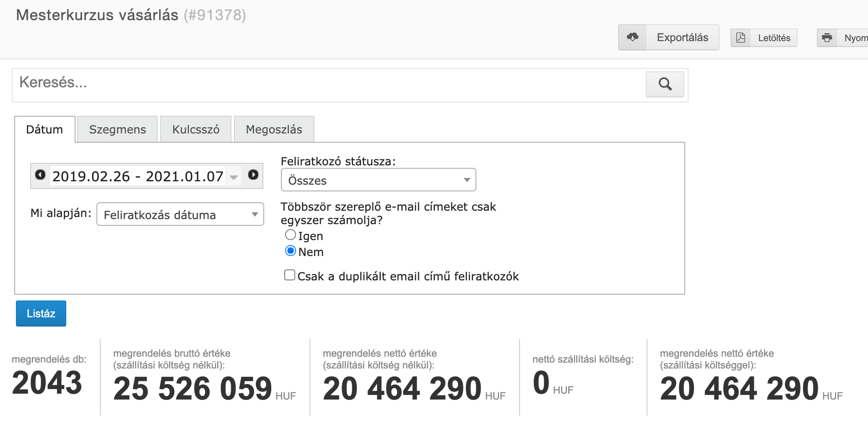
Task: Click the Feliratkozó státusza label
Action: (x=338, y=161)
